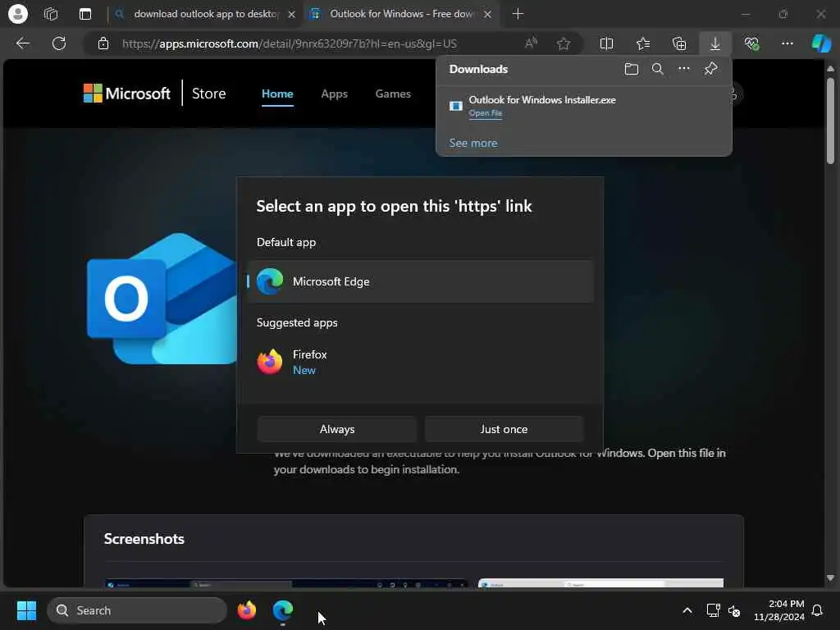The image size is (840, 630).
Task: Open the muted volume tray icon
Action: coord(734,610)
